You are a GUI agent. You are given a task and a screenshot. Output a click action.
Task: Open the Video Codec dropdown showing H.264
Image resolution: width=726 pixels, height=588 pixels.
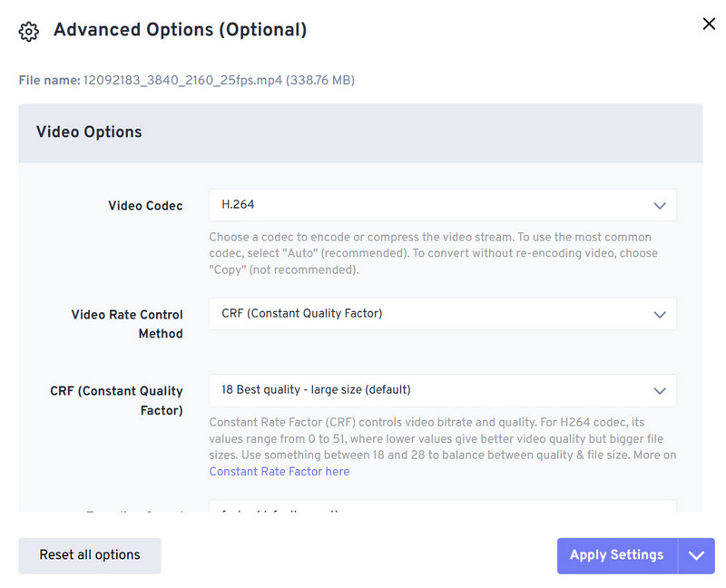[x=442, y=205]
